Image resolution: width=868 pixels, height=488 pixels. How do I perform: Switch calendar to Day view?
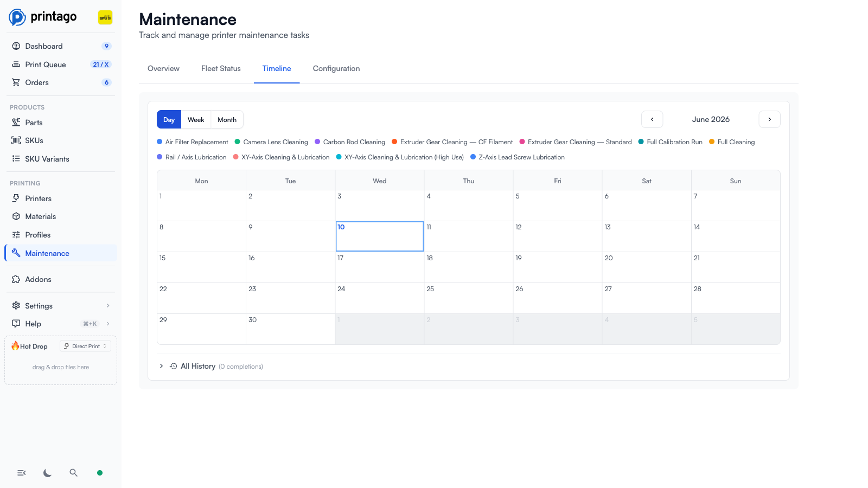click(169, 120)
